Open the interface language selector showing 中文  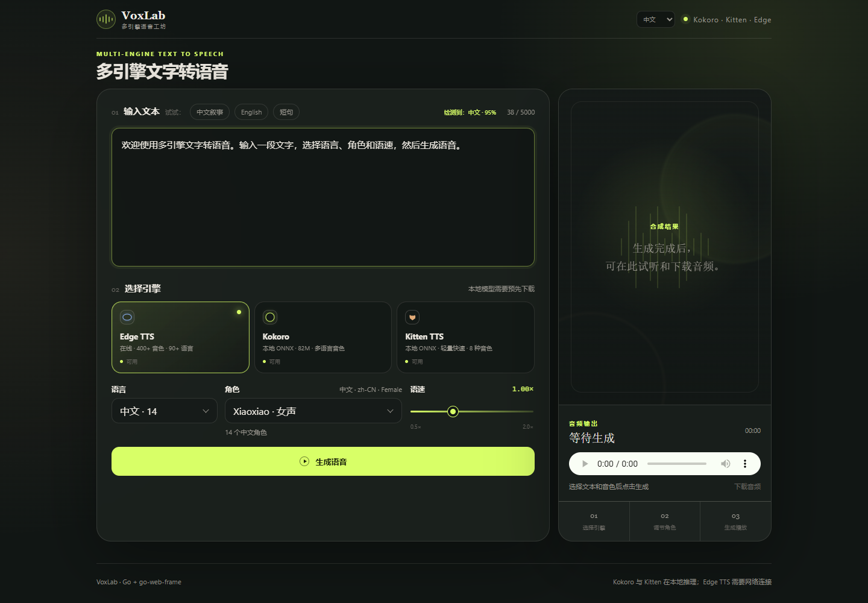[656, 19]
